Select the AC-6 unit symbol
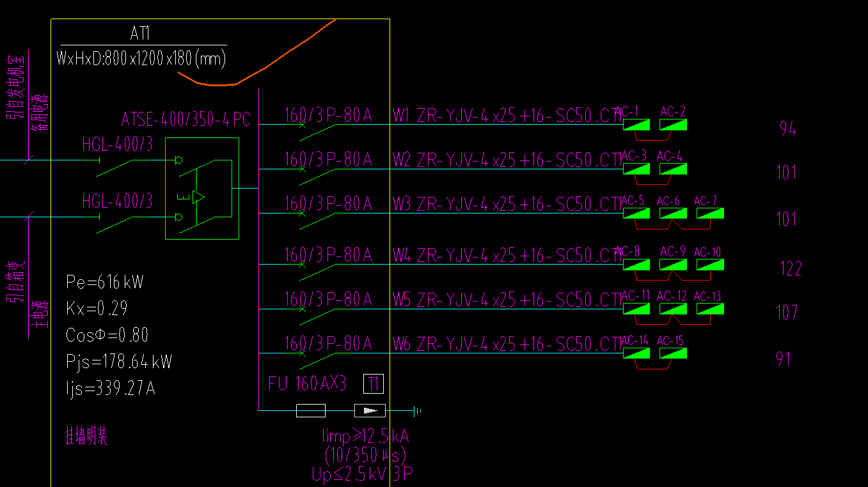Screen dimensions: 868x487 tap(674, 213)
